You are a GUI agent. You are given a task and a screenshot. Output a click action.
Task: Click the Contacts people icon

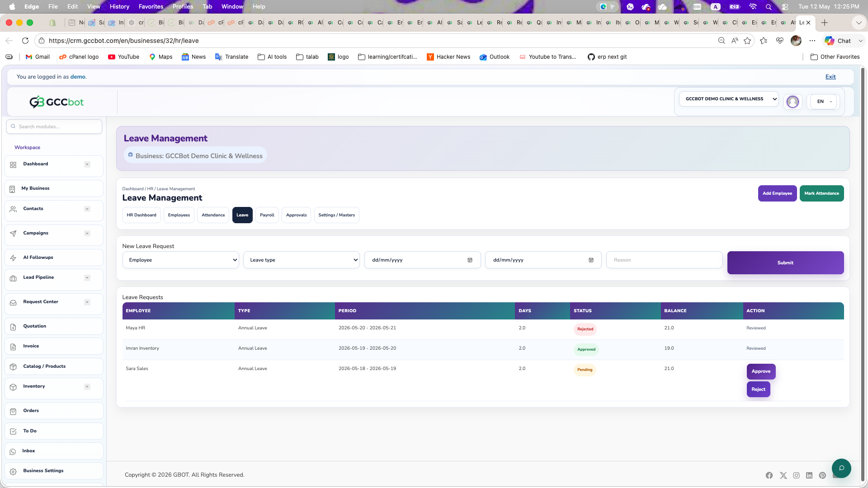pyautogui.click(x=13, y=209)
